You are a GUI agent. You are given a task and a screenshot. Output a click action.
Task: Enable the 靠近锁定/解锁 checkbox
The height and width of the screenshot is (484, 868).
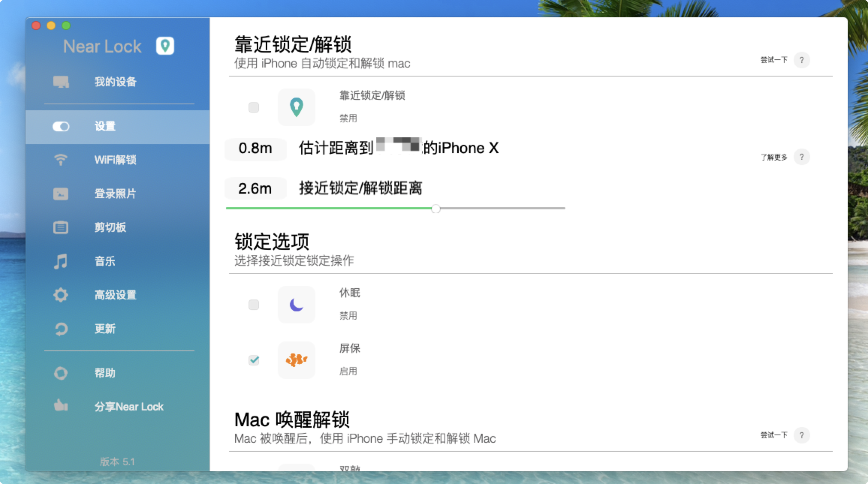click(x=254, y=107)
